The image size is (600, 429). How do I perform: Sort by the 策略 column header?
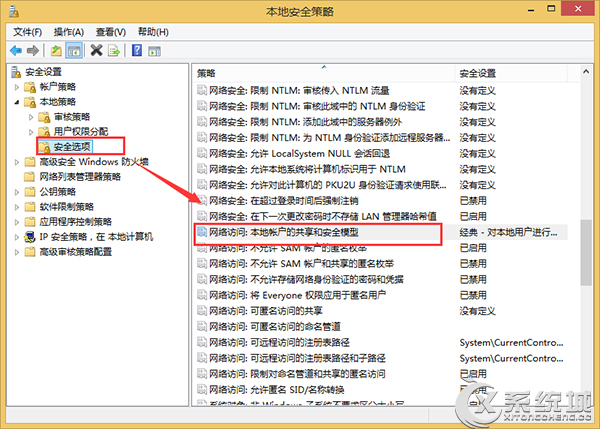pyautogui.click(x=324, y=73)
